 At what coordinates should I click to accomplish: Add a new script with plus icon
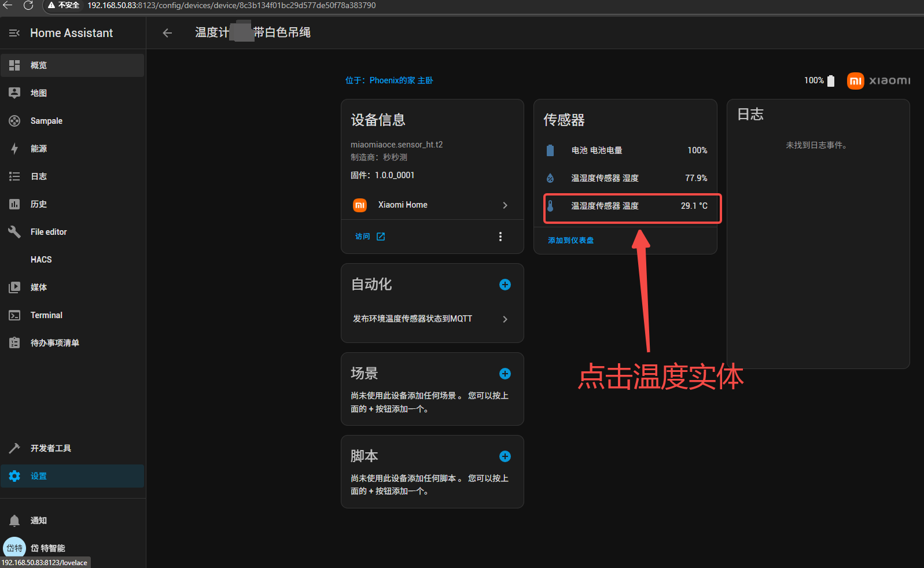(x=505, y=456)
